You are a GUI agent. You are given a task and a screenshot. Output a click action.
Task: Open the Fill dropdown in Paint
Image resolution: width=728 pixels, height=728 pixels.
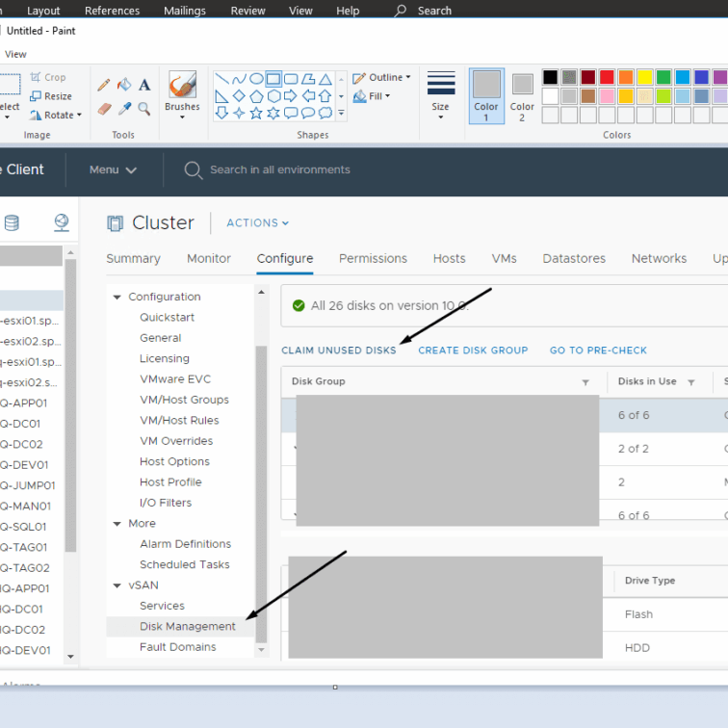point(372,96)
